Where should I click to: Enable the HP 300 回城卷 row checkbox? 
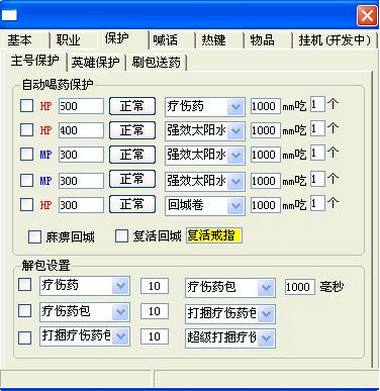[27, 204]
